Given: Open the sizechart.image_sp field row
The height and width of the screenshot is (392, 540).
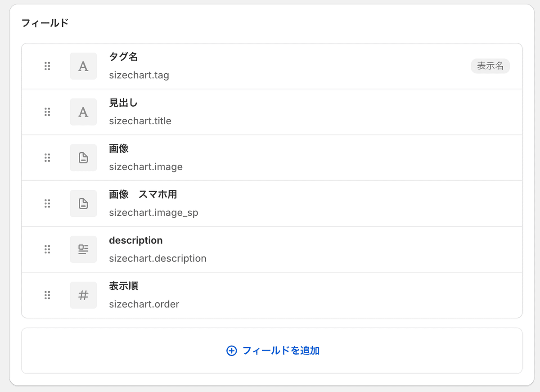Looking at the screenshot, I should pos(272,203).
